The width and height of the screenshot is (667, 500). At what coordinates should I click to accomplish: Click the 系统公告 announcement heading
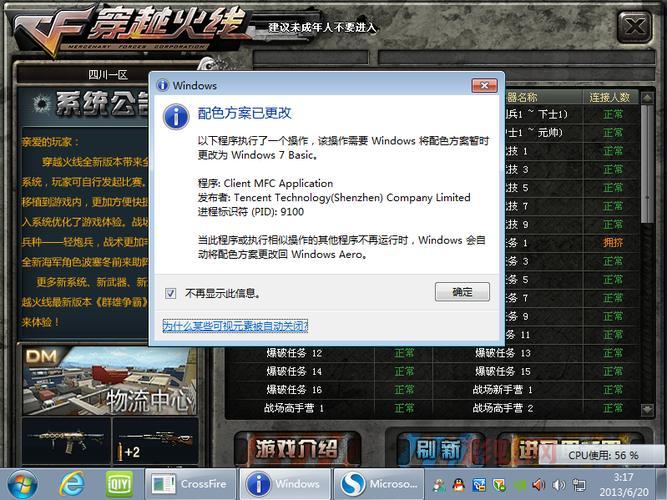(102, 104)
